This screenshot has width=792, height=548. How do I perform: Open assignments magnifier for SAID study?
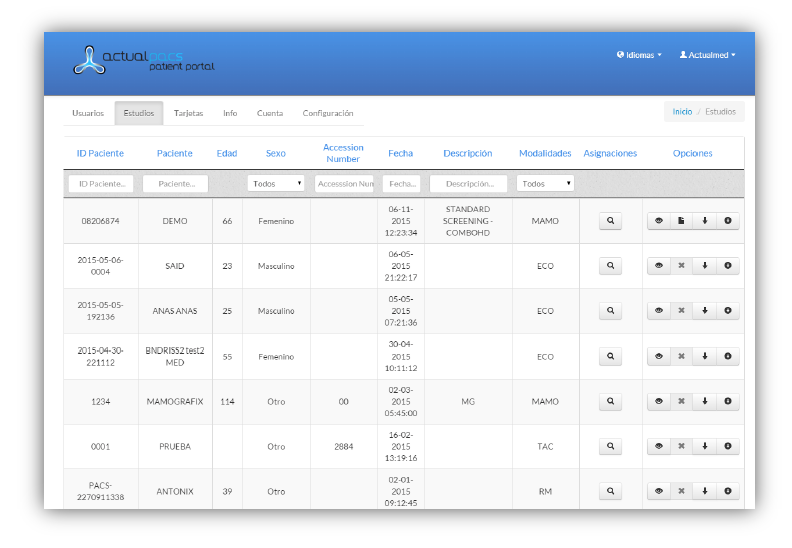[611, 266]
